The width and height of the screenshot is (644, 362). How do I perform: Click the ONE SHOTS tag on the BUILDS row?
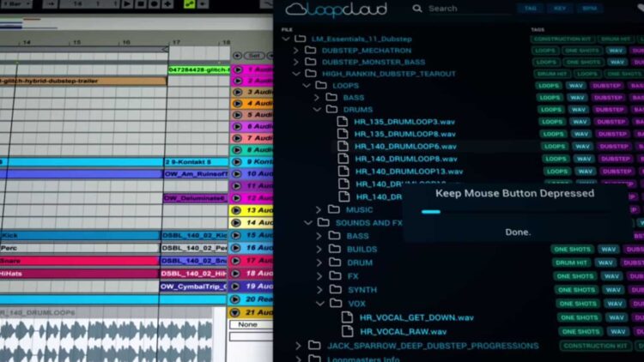coord(572,249)
